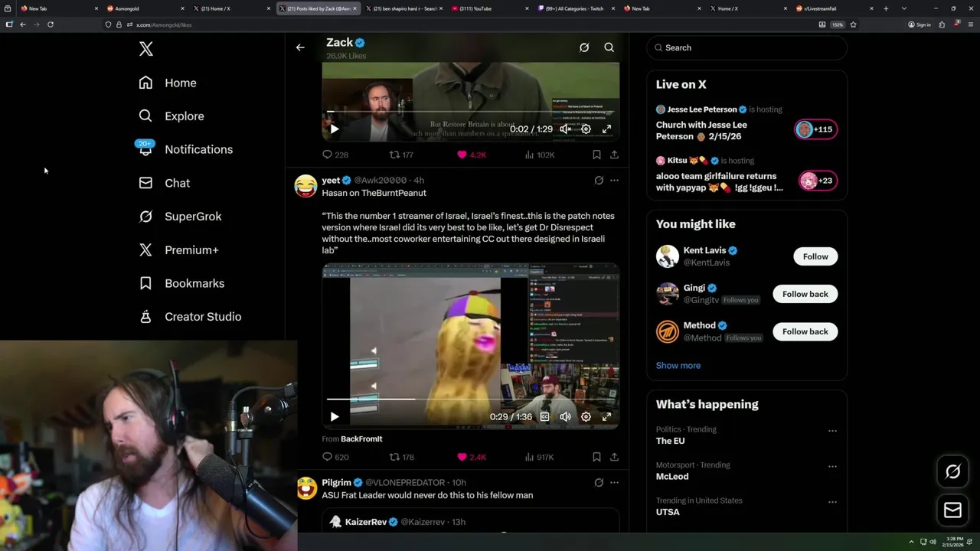980x551 pixels.
Task: Mute the Hasan video's volume
Action: [565, 417]
